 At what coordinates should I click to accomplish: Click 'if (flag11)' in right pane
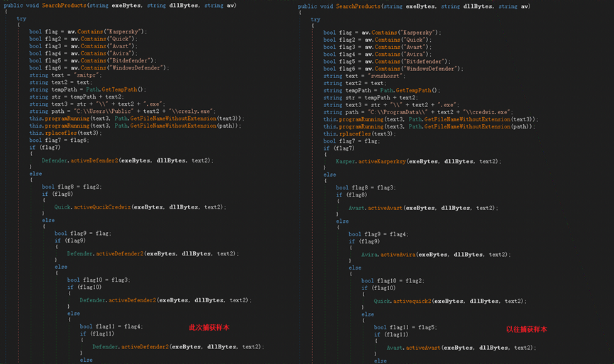[x=391, y=334]
